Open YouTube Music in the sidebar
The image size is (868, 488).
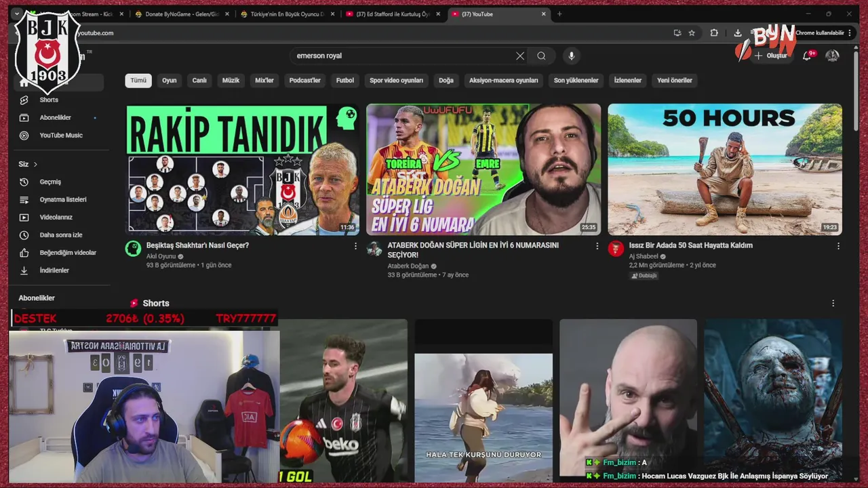tap(61, 135)
